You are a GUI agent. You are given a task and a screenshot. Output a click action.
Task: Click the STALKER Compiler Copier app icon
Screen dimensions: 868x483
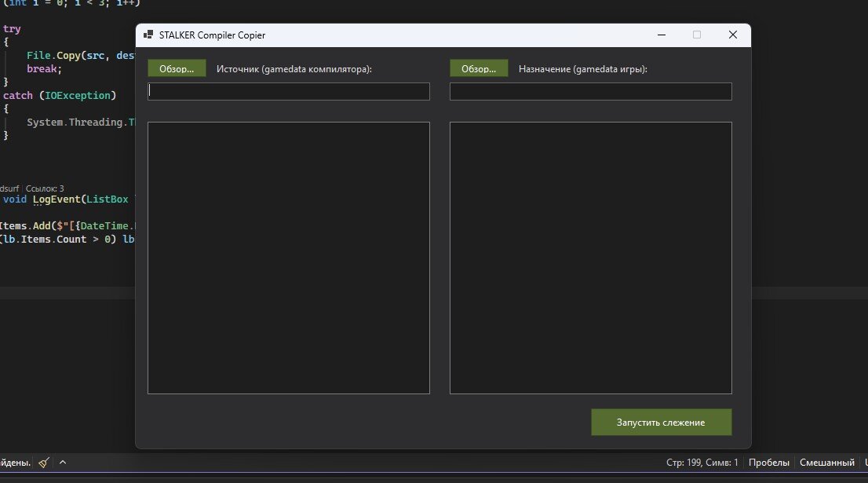click(148, 35)
